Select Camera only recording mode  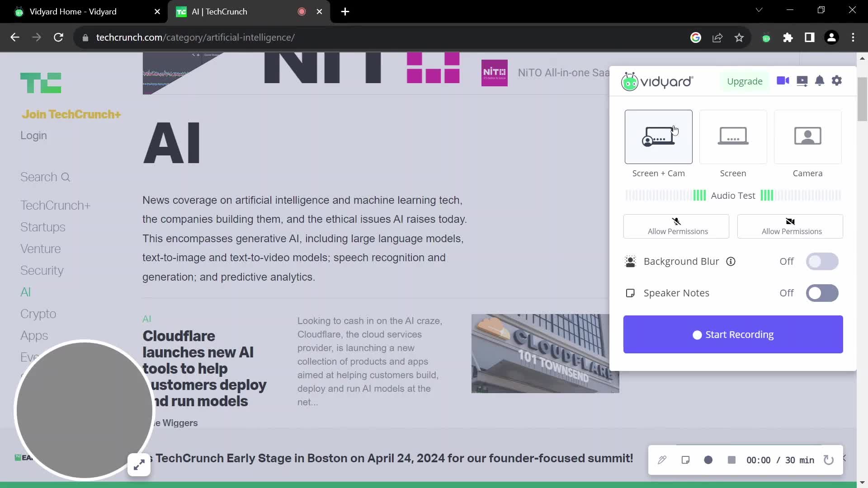(807, 137)
